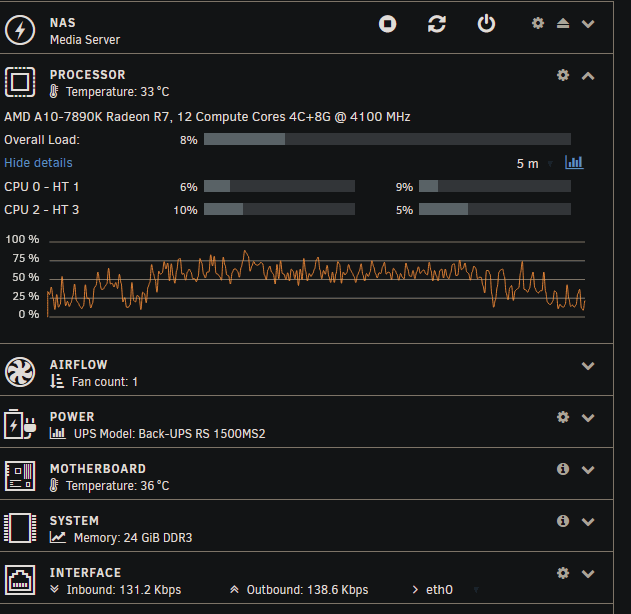Image resolution: width=631 pixels, height=614 pixels.
Task: Collapse the Processor section chevron
Action: tap(588, 76)
